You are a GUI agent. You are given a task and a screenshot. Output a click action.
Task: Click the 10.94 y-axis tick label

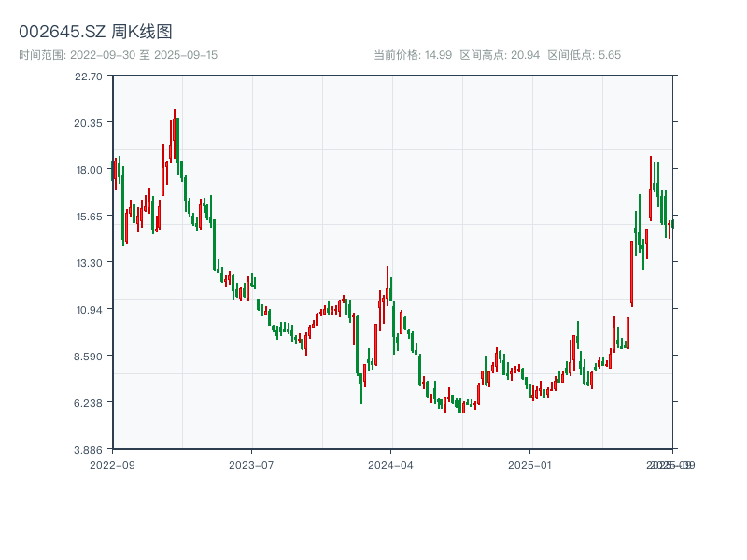pyautogui.click(x=89, y=310)
